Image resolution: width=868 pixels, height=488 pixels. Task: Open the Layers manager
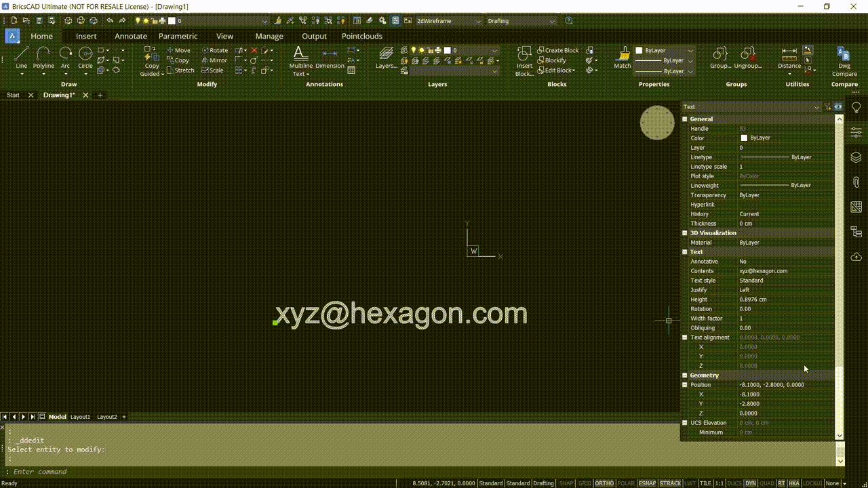(x=387, y=58)
